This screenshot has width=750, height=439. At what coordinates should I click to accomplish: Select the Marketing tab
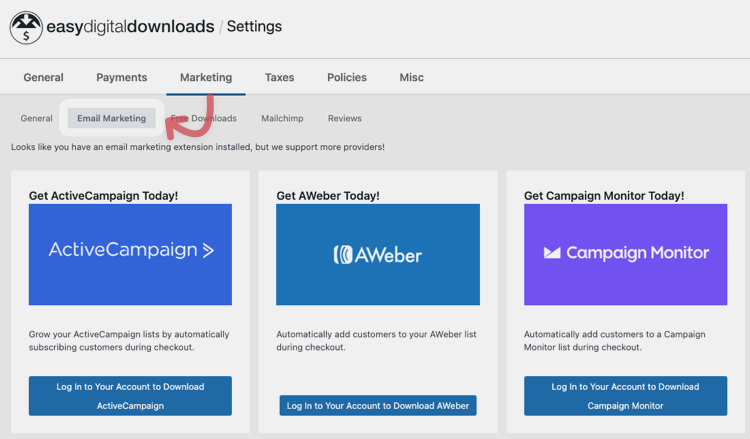(206, 77)
